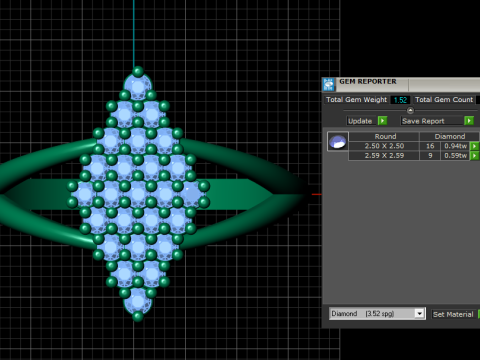Click the 0.59tw weight cell

point(455,156)
